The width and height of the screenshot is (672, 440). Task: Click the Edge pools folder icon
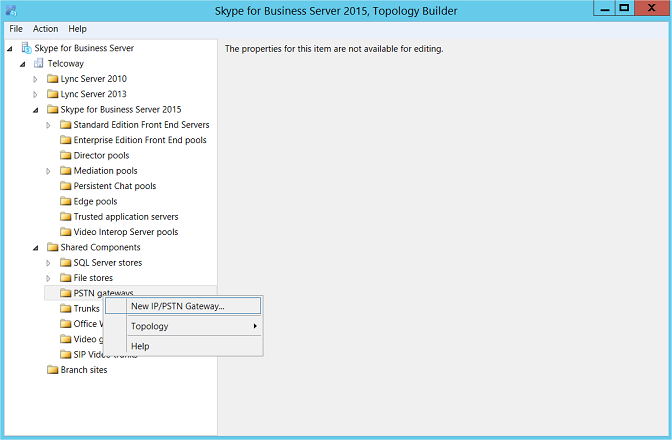coord(65,201)
